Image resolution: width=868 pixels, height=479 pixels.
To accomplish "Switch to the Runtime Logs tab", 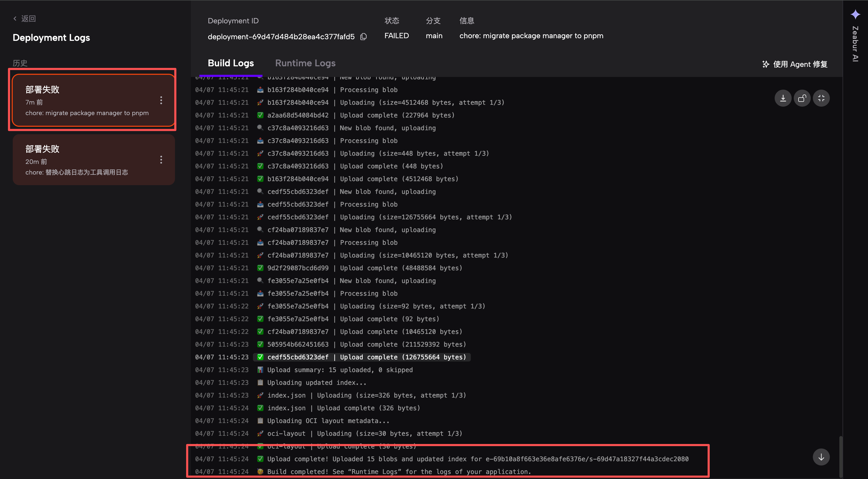I will [305, 63].
